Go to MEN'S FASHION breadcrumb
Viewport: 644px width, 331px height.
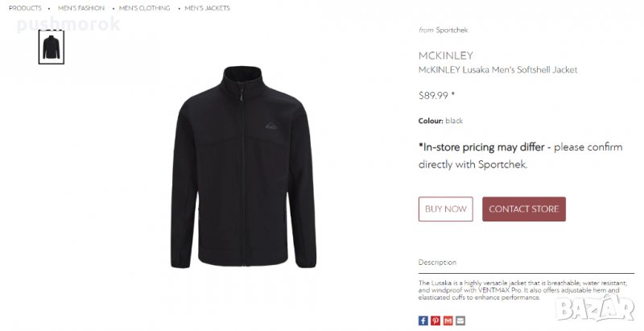pyautogui.click(x=81, y=8)
